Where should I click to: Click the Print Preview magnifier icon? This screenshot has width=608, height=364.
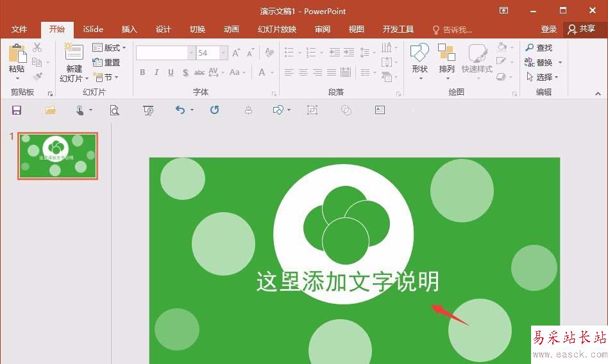(114, 110)
